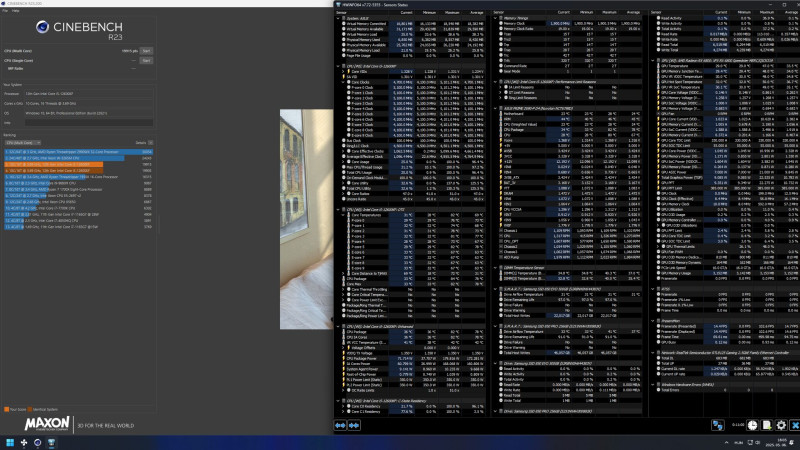The width and height of the screenshot is (800, 450).
Task: Expand the Core Effective Clocks row
Action: coord(343,151)
